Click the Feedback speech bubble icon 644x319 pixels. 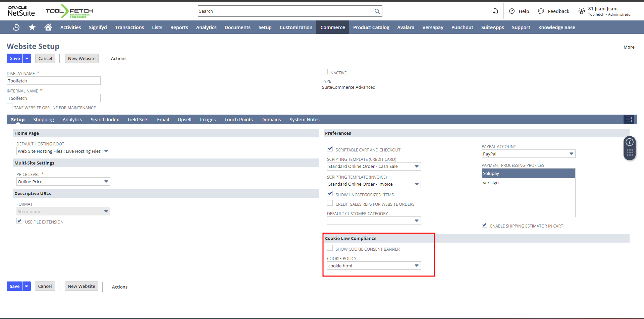[x=541, y=11]
